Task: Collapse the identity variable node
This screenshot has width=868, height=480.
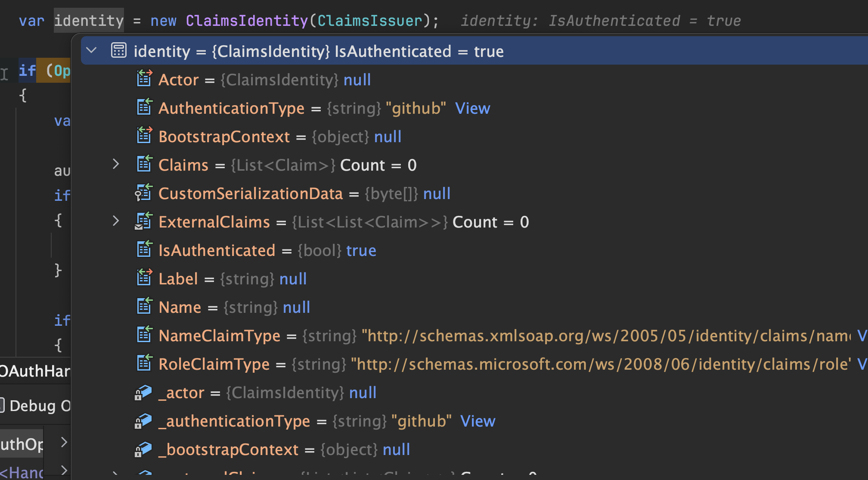Action: pos(91,50)
